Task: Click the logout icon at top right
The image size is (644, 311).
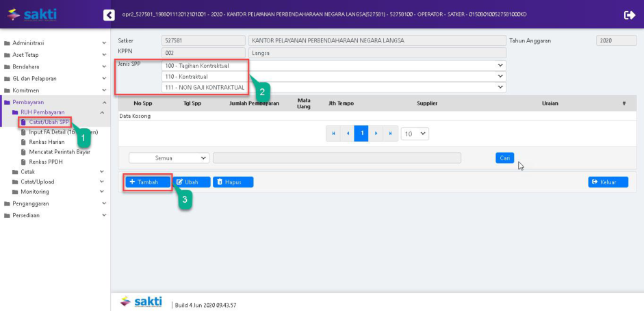Action: coord(629,15)
